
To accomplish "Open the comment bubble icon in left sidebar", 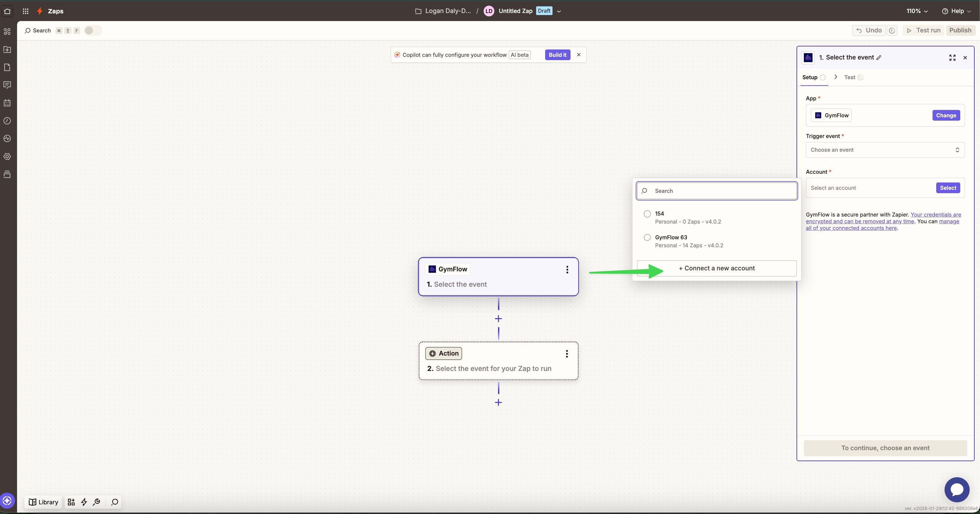I will [7, 85].
